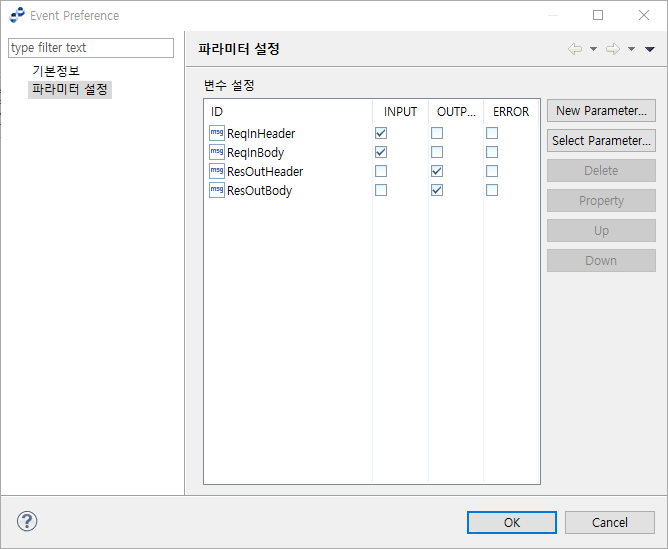668x549 pixels.
Task: Click the Event Preference window icon
Action: pos(17,15)
